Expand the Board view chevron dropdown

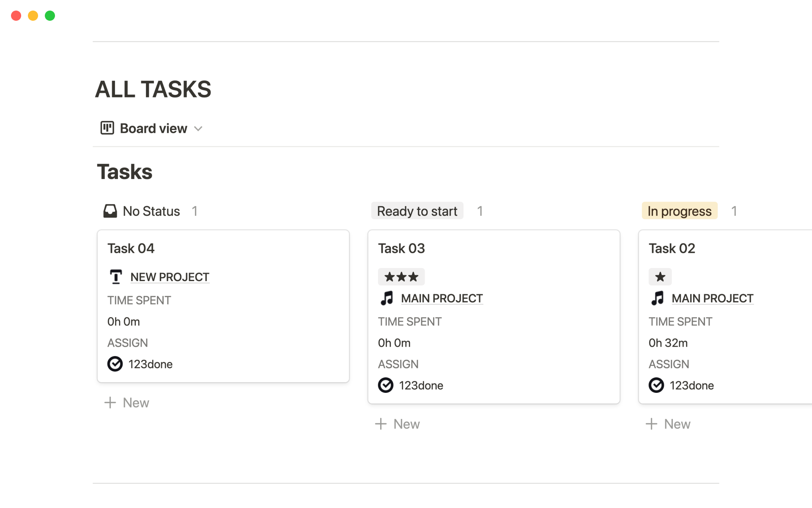point(198,129)
